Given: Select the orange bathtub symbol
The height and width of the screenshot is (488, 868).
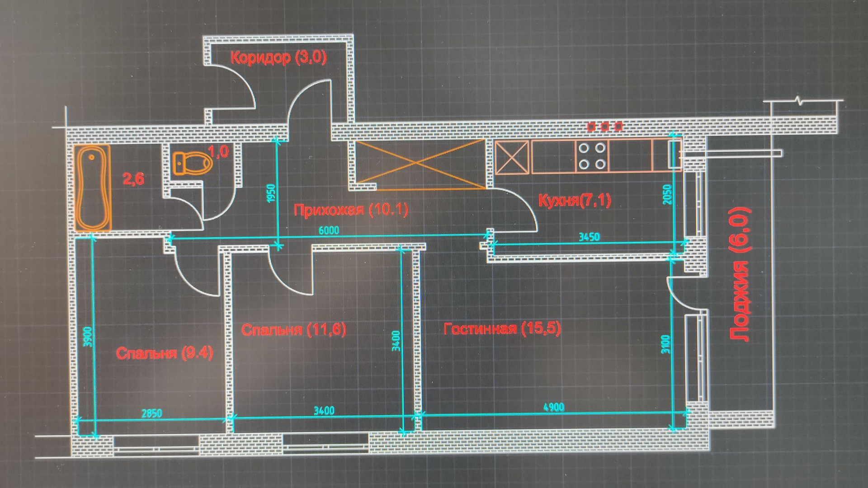Looking at the screenshot, I should pos(92,188).
